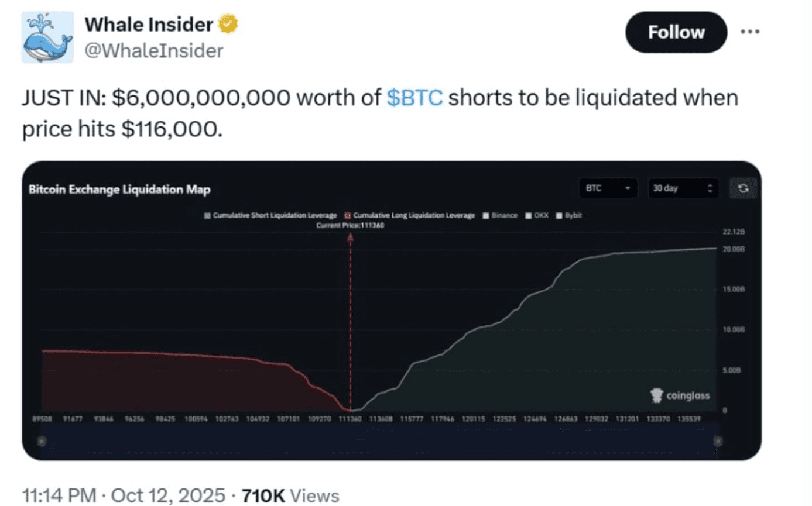This screenshot has height=506, width=812.
Task: Follow the Whale Insider account
Action: [676, 32]
